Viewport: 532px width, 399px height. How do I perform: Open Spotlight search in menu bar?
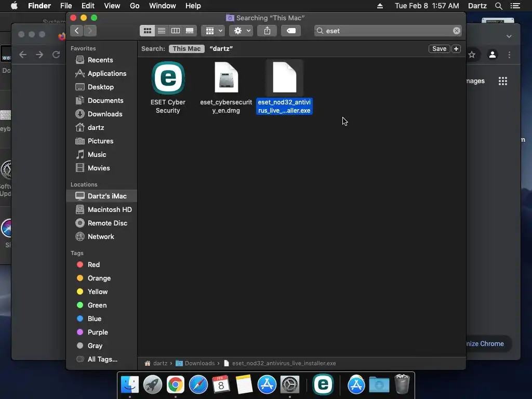(498, 6)
